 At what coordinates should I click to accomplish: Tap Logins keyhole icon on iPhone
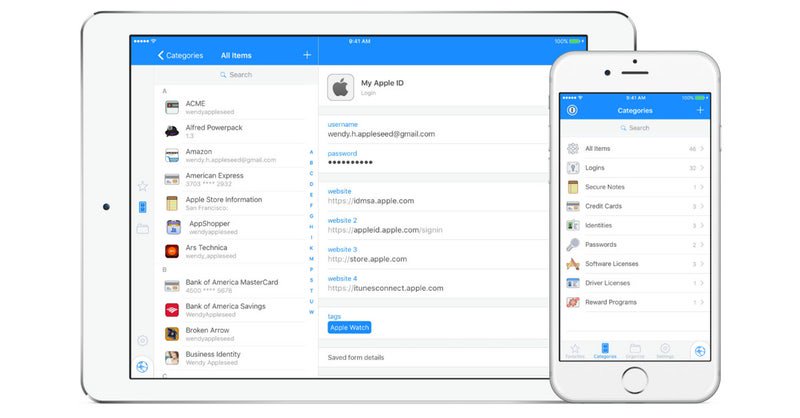(573, 167)
